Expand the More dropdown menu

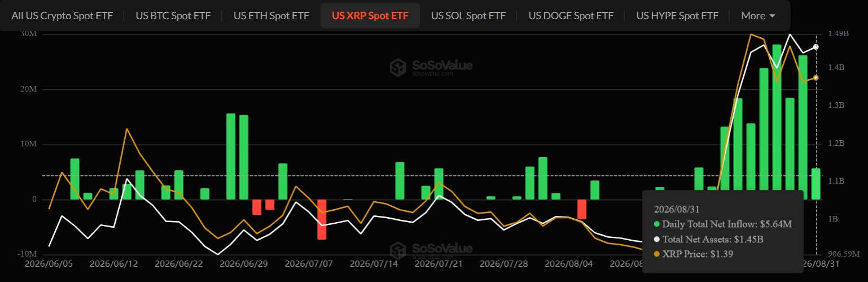758,15
